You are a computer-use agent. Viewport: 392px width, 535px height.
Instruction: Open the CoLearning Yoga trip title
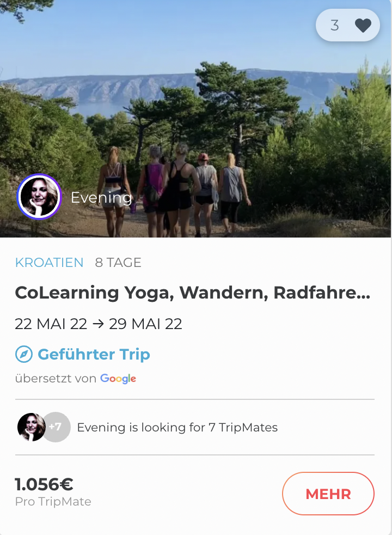pos(193,293)
